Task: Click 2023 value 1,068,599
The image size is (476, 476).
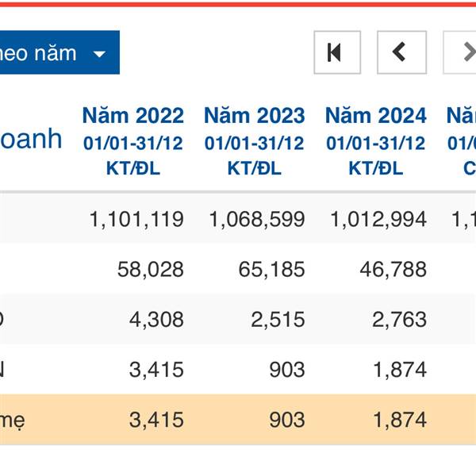Action: (x=257, y=219)
